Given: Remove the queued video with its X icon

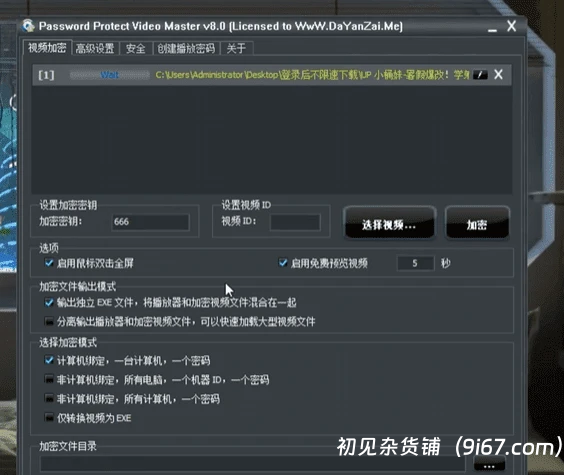Looking at the screenshot, I should click(x=499, y=74).
